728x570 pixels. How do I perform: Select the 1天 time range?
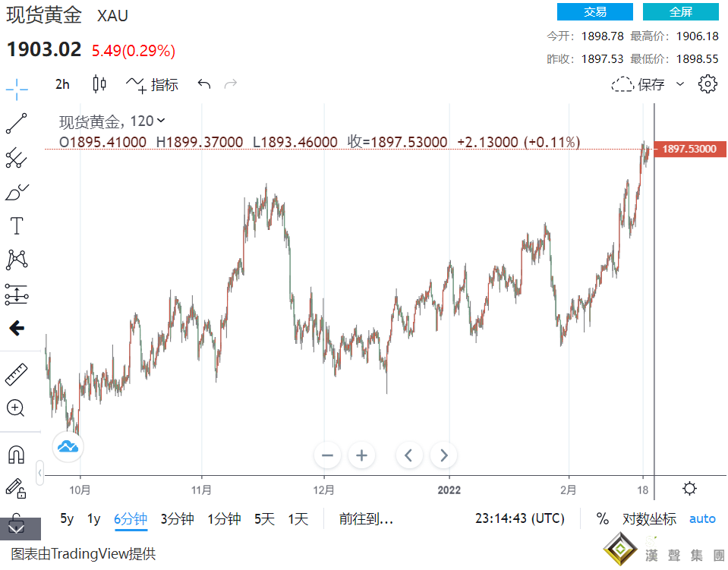298,519
